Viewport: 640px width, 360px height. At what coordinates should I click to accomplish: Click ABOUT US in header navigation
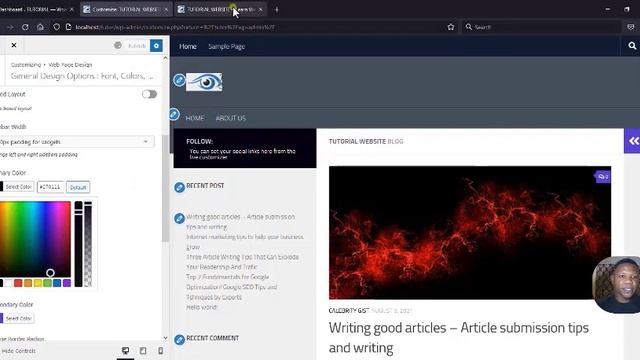[231, 118]
